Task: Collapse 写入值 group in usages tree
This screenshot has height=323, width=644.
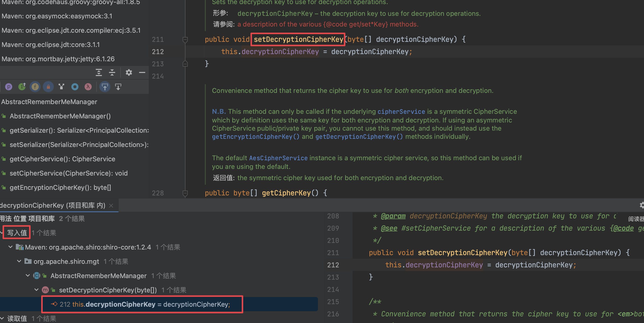Action: [1, 233]
